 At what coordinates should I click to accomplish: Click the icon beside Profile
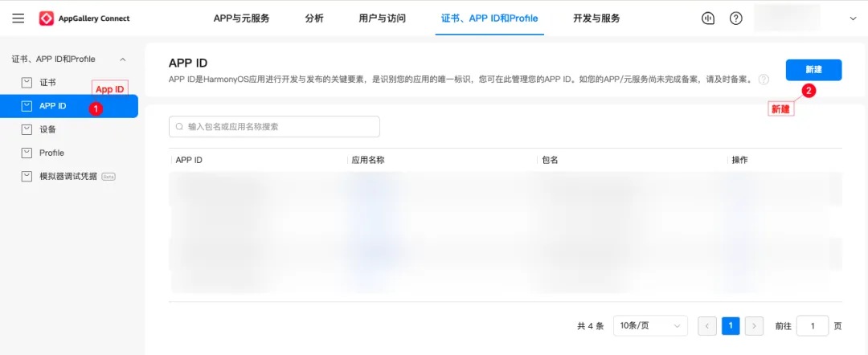click(26, 153)
